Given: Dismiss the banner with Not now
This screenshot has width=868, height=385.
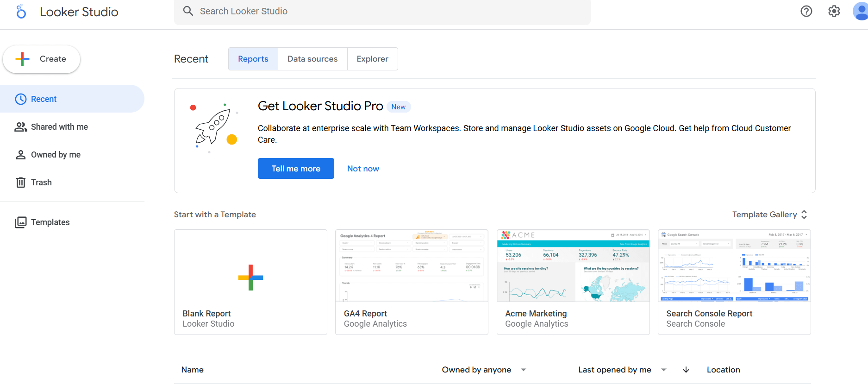Looking at the screenshot, I should pos(363,169).
